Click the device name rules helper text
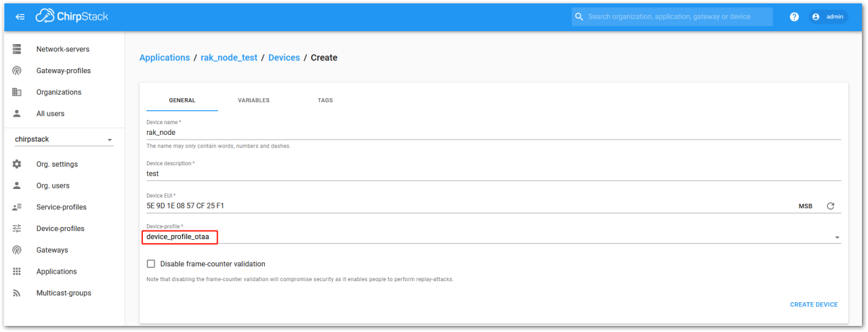Viewport: 868px width, 332px height. point(218,146)
